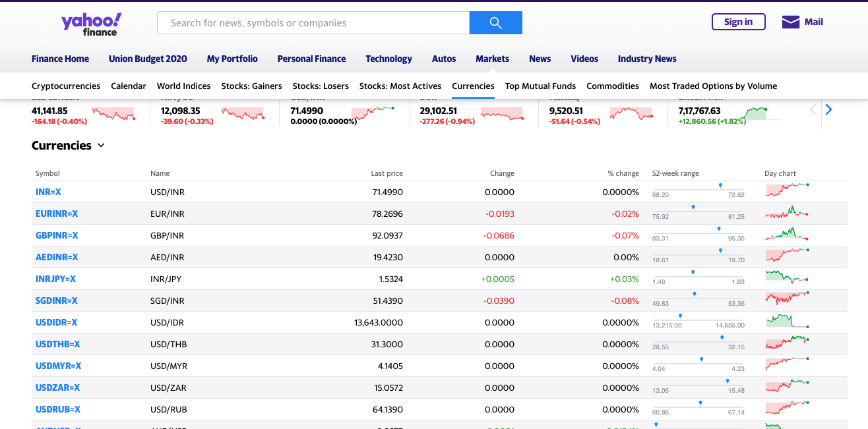Open the USD/RUB row day chart
The width and height of the screenshot is (868, 429).
(788, 408)
